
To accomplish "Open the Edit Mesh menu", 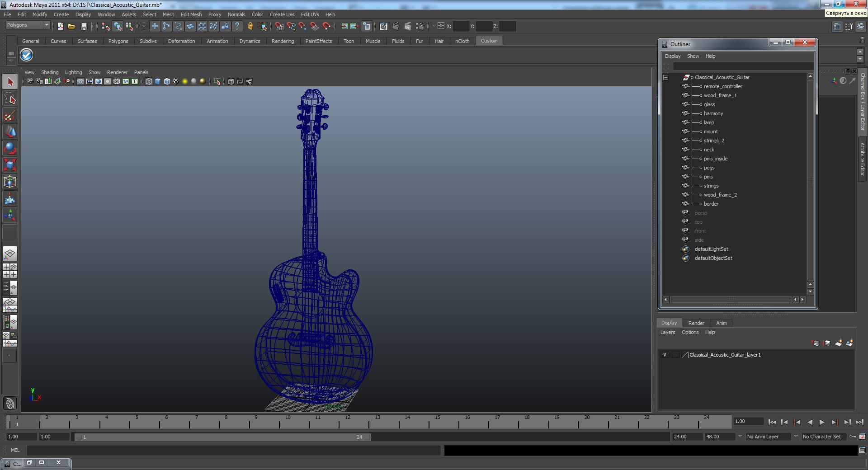I will click(191, 14).
